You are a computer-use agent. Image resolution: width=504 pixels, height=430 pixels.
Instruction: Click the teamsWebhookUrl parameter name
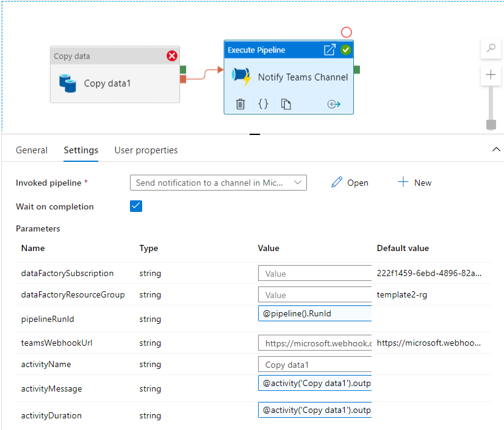(57, 343)
